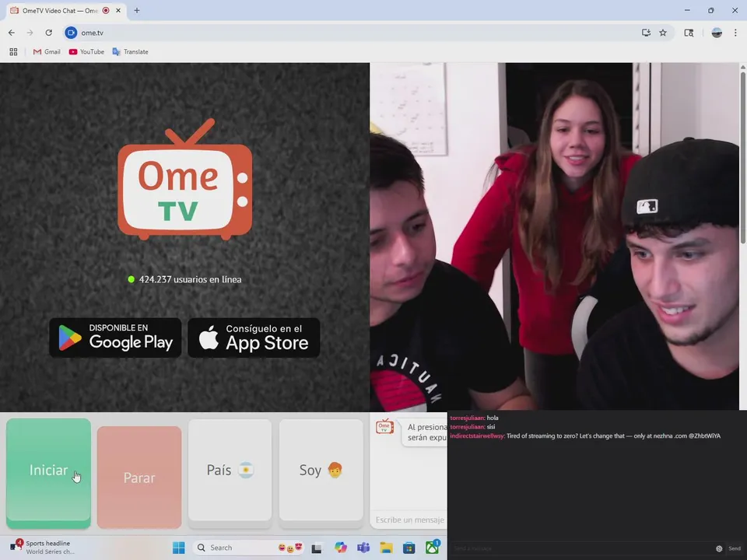Open the App Store download badge

[x=254, y=338]
